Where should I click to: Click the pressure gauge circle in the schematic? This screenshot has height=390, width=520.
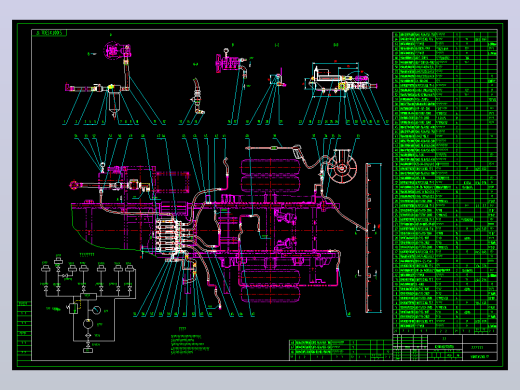point(96,310)
